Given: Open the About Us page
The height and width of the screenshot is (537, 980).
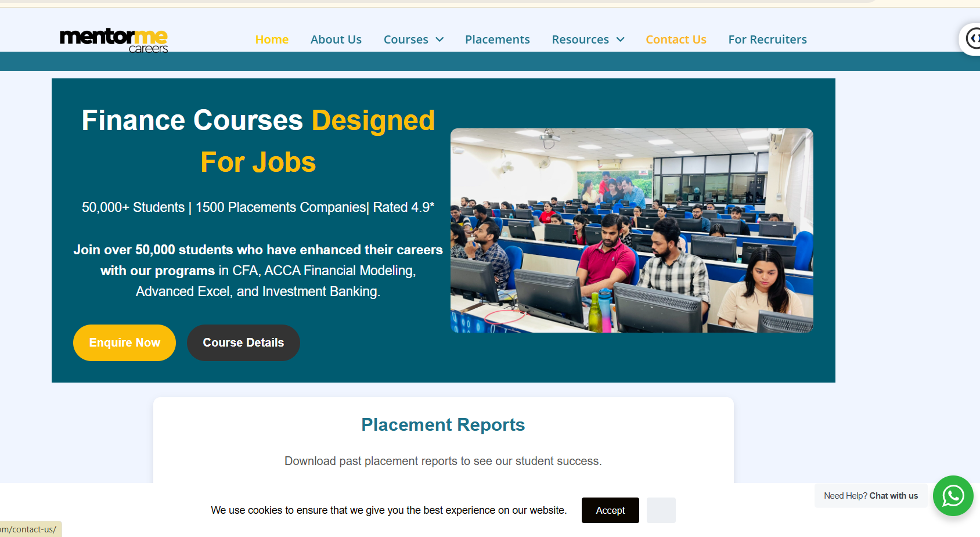Looking at the screenshot, I should [336, 39].
